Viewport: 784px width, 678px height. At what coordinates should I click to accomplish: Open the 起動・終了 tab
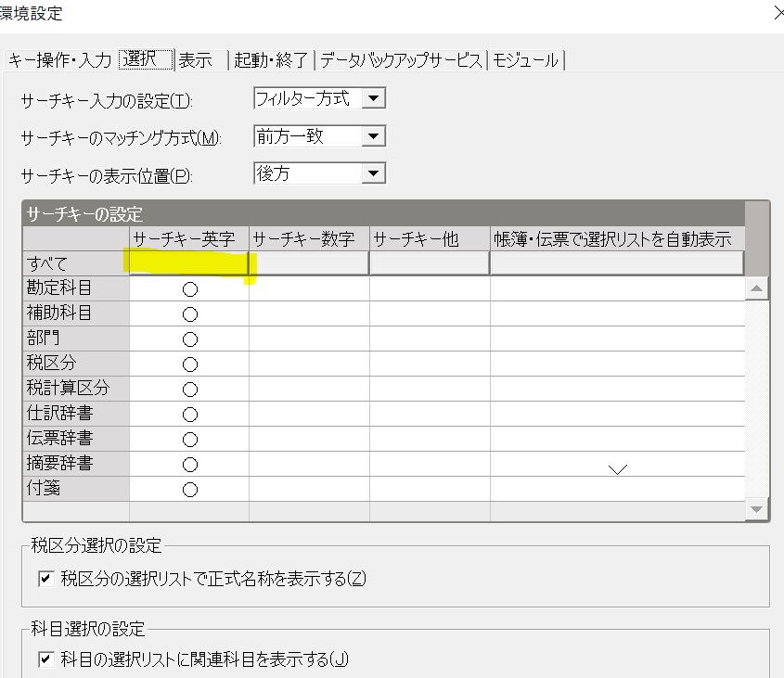pos(272,60)
